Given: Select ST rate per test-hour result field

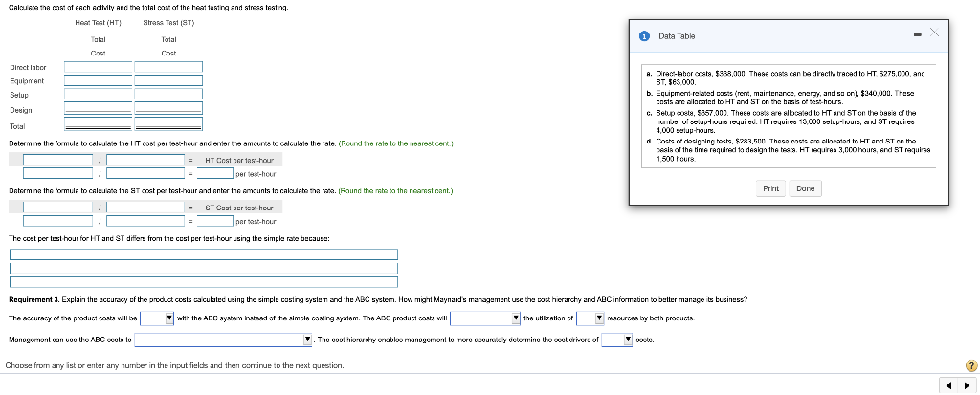Looking at the screenshot, I should coord(215,221).
